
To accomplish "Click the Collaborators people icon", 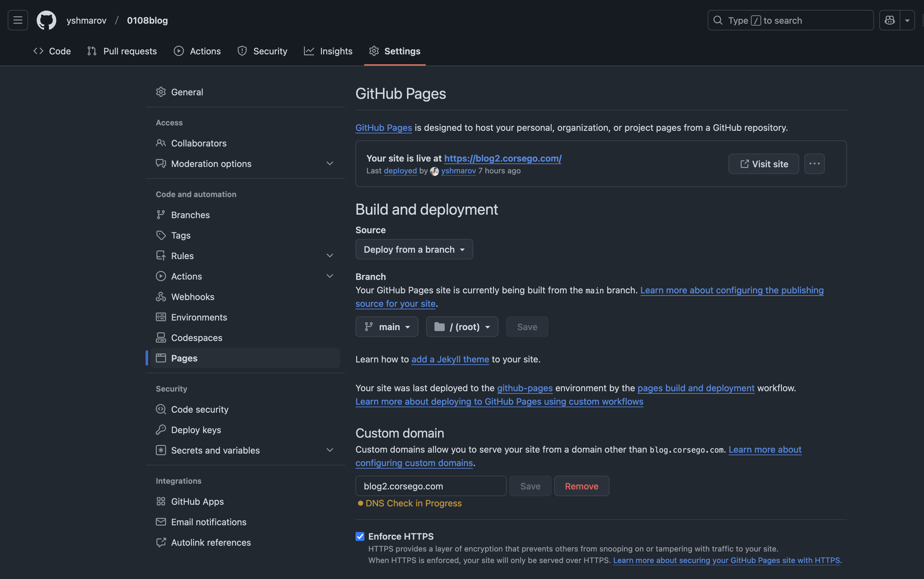I will pyautogui.click(x=161, y=143).
